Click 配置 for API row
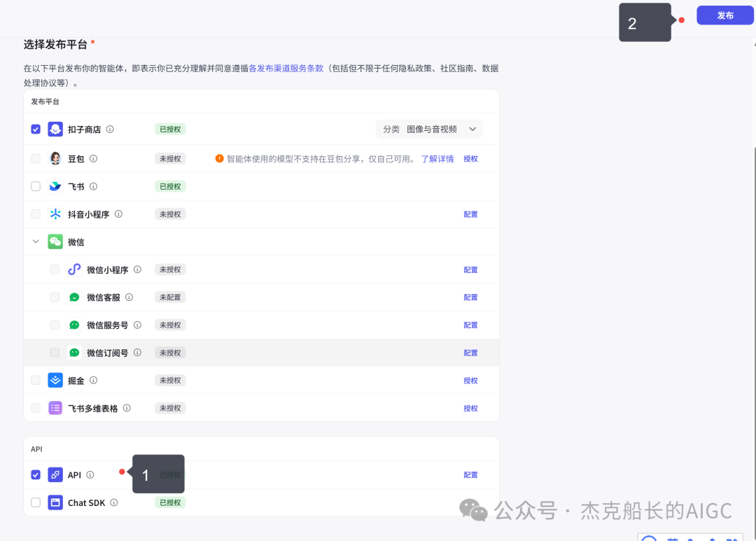Screen dimensions: 756x541 coord(470,475)
